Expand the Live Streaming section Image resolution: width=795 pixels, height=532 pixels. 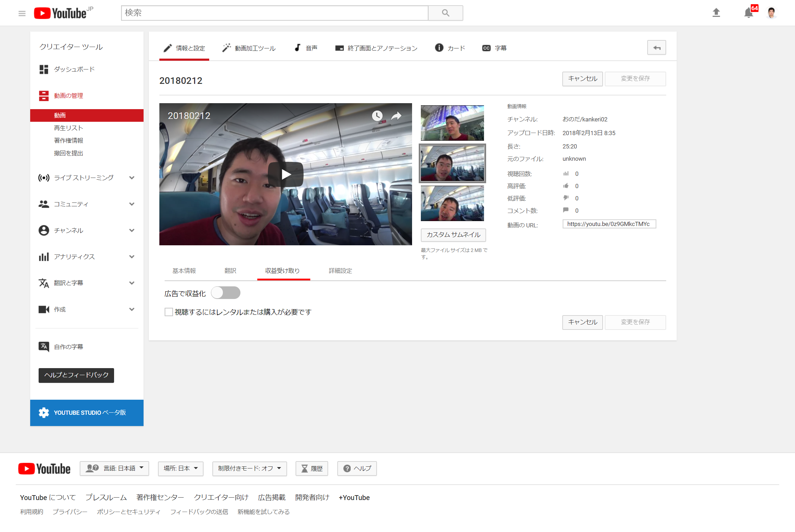click(x=132, y=178)
